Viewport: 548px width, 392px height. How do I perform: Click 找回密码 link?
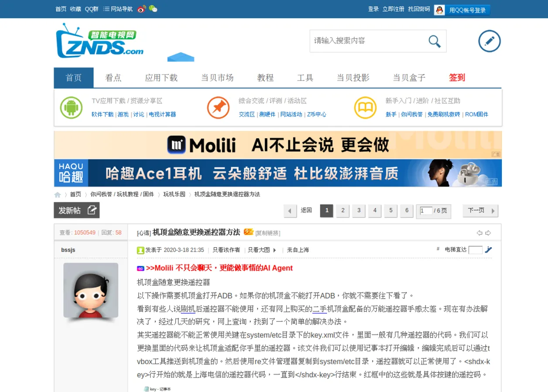tap(419, 9)
